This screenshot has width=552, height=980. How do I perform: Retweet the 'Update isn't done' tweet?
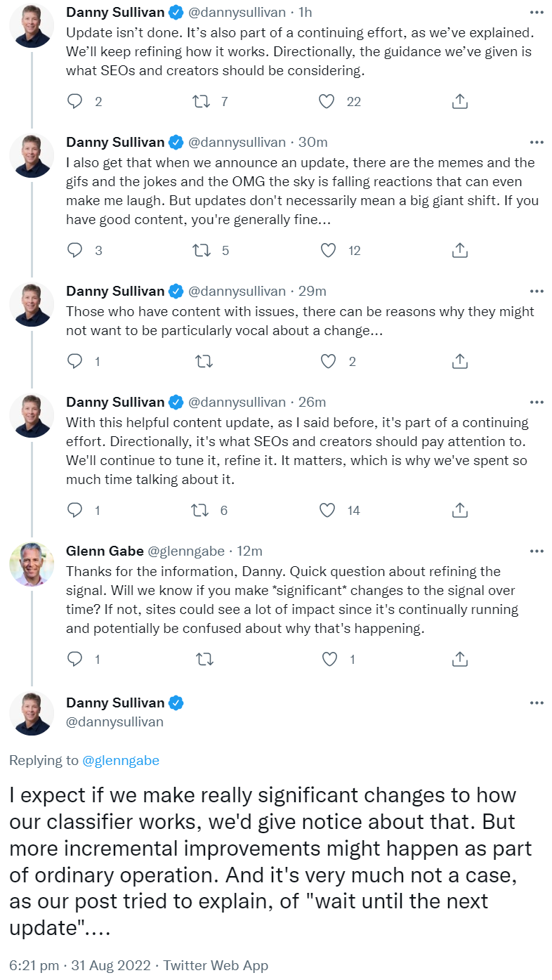click(x=201, y=102)
